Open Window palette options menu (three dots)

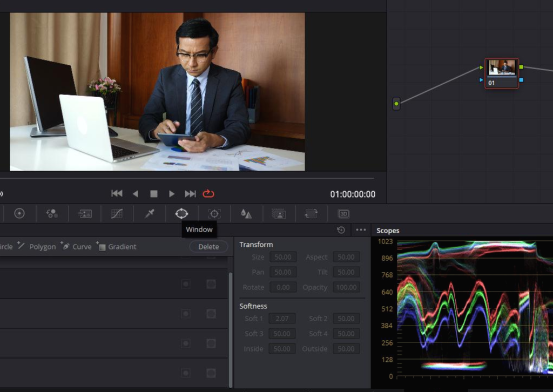(361, 230)
